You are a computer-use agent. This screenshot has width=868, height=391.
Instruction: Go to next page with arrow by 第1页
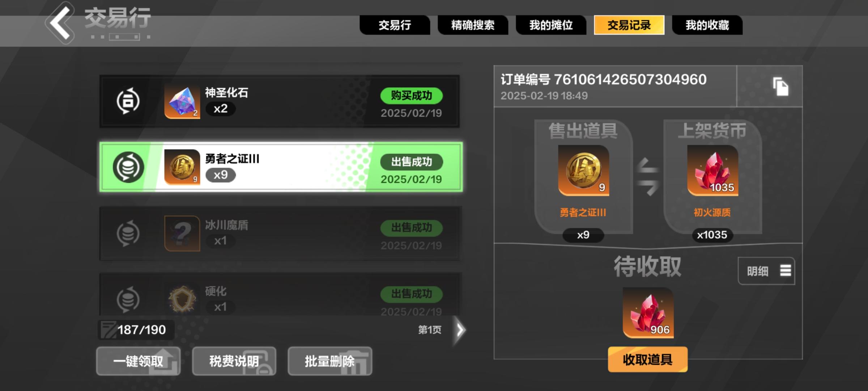coord(460,330)
